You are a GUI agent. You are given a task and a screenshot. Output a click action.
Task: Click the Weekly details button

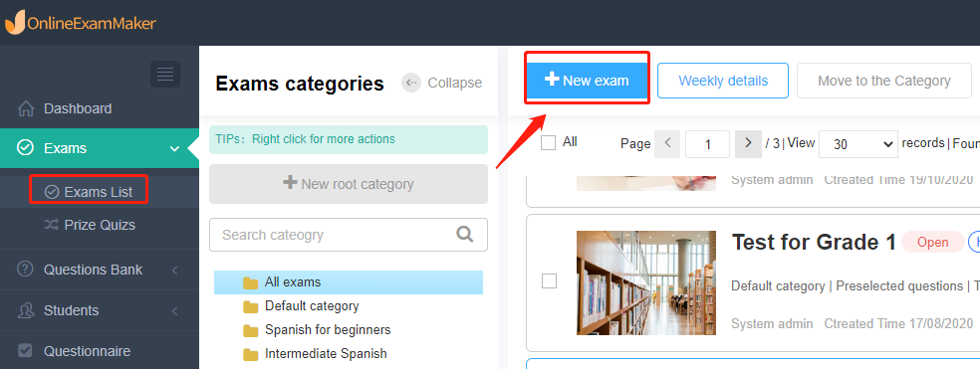click(x=723, y=81)
